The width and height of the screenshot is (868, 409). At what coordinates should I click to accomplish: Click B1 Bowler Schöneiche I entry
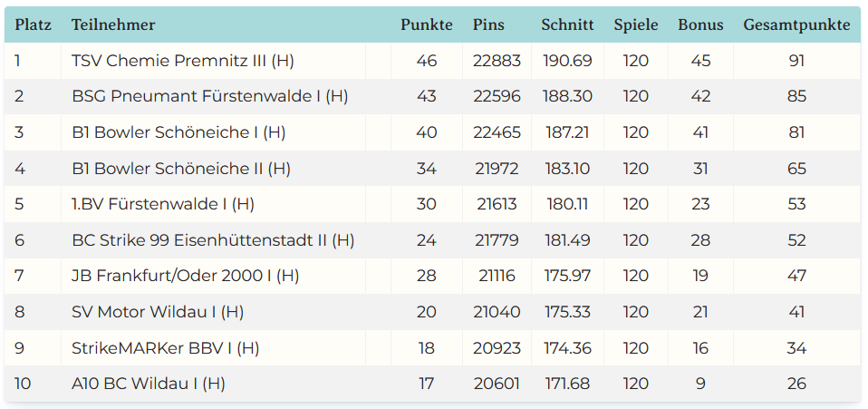pyautogui.click(x=178, y=132)
